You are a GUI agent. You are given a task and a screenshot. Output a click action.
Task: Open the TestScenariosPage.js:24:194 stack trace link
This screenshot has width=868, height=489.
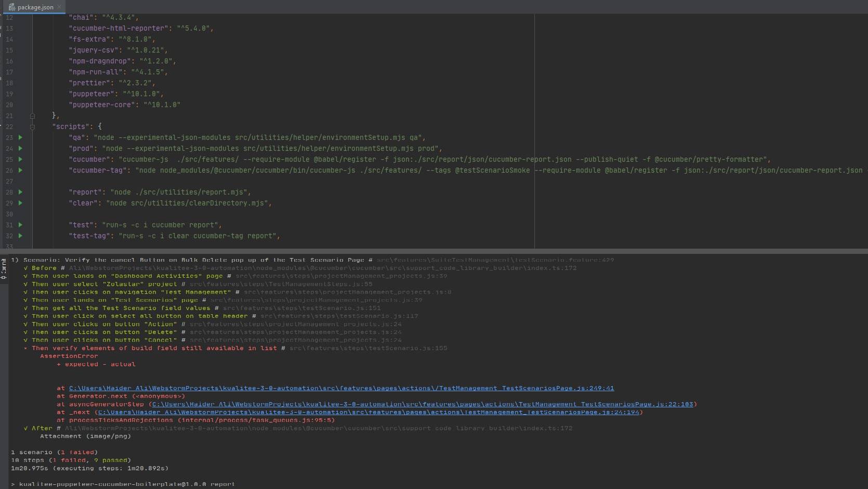click(x=369, y=412)
